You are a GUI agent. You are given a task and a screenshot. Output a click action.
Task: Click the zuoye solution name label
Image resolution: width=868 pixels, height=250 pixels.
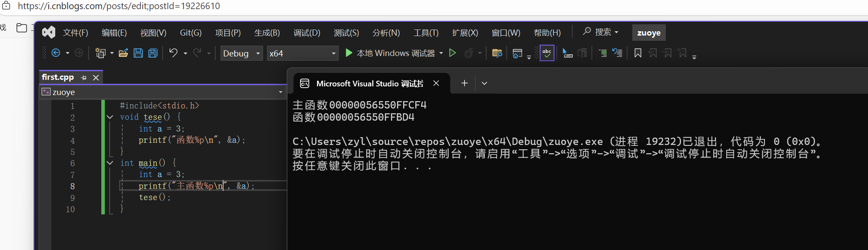coord(649,33)
